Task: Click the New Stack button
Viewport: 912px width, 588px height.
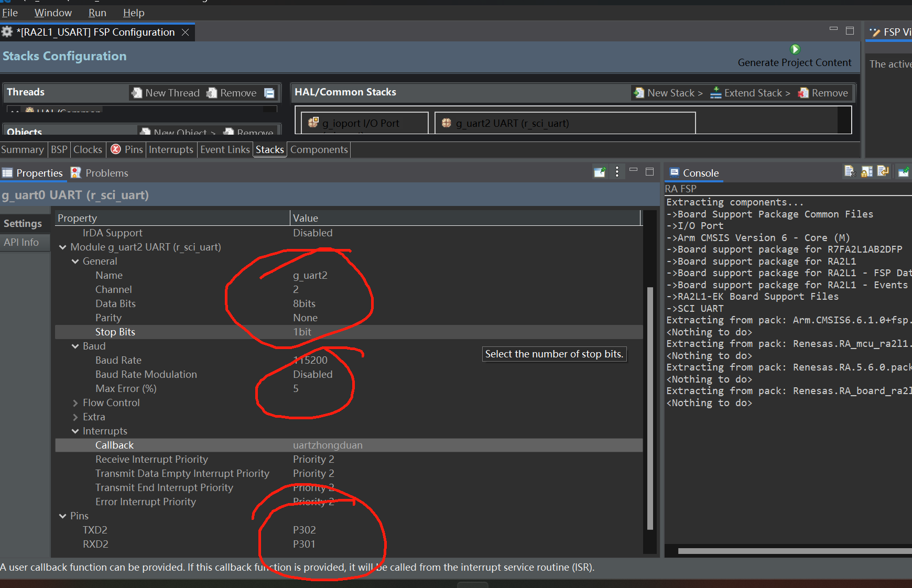Action: click(668, 93)
